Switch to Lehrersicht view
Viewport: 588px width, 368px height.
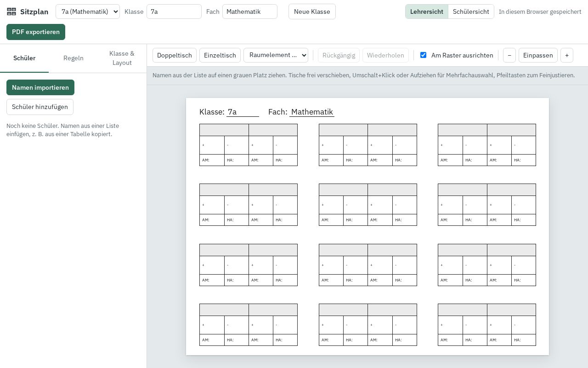(427, 11)
